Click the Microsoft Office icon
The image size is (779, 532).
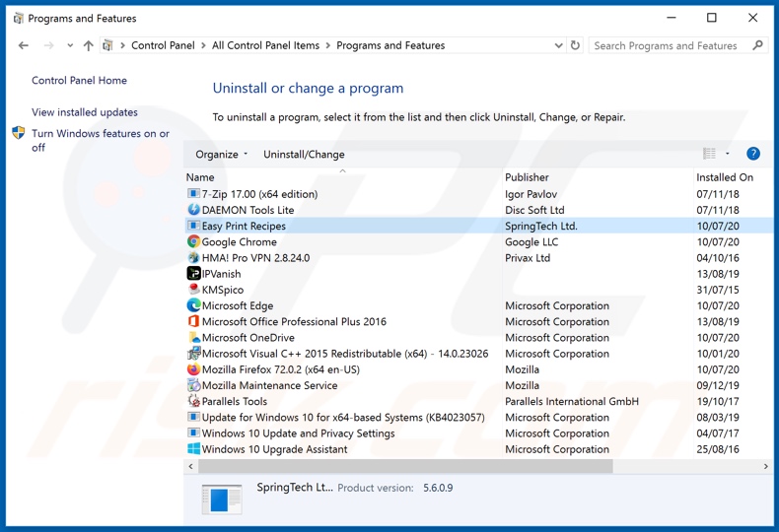click(193, 321)
